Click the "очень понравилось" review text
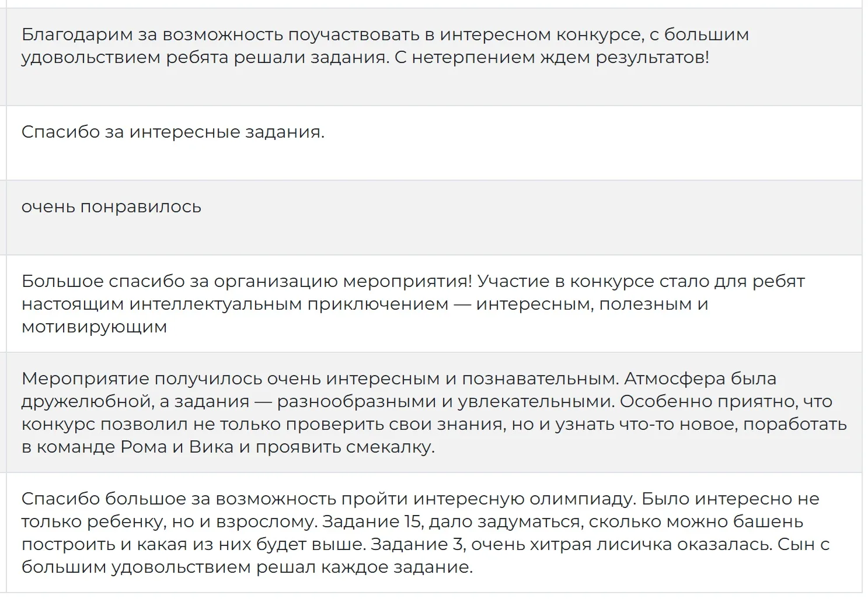The height and width of the screenshot is (599, 868). (x=111, y=206)
